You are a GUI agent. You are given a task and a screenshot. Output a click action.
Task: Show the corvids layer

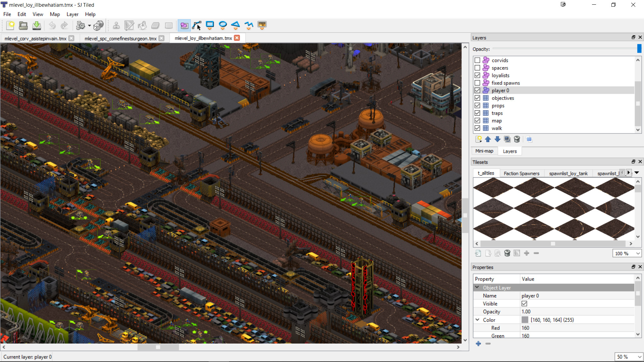click(477, 60)
